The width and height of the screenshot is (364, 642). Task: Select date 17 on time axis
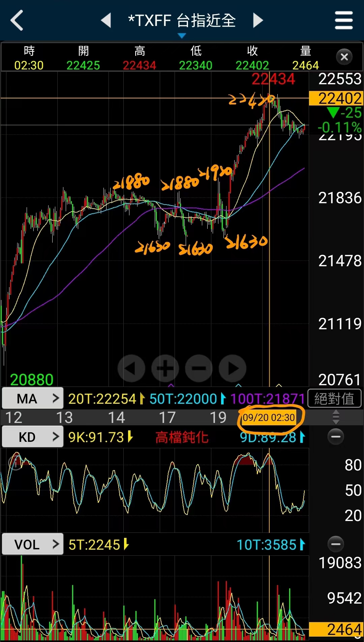[x=167, y=418]
